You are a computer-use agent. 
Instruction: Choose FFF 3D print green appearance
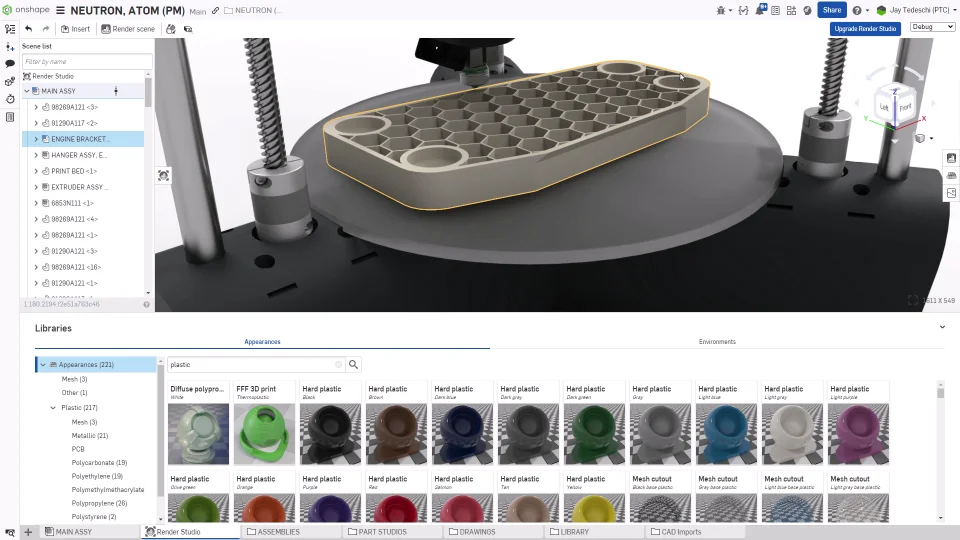click(x=264, y=424)
